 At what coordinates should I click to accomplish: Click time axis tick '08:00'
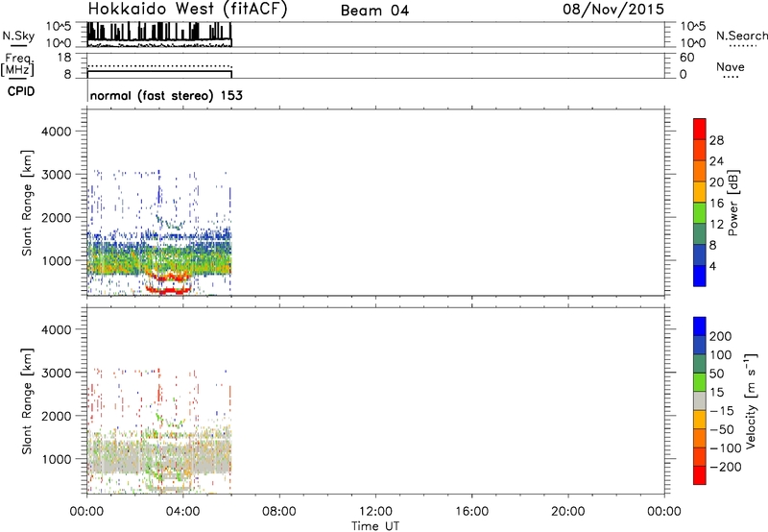coord(279,512)
